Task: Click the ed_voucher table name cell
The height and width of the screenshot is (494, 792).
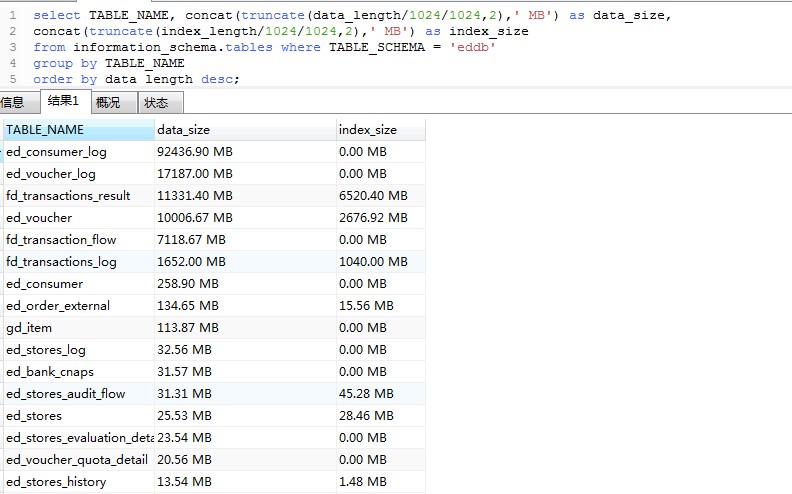Action: (x=39, y=218)
